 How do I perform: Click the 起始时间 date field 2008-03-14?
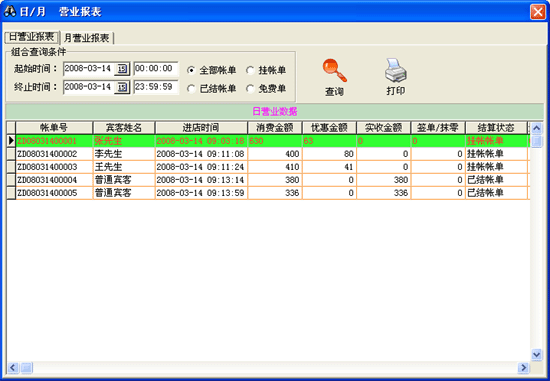point(89,69)
